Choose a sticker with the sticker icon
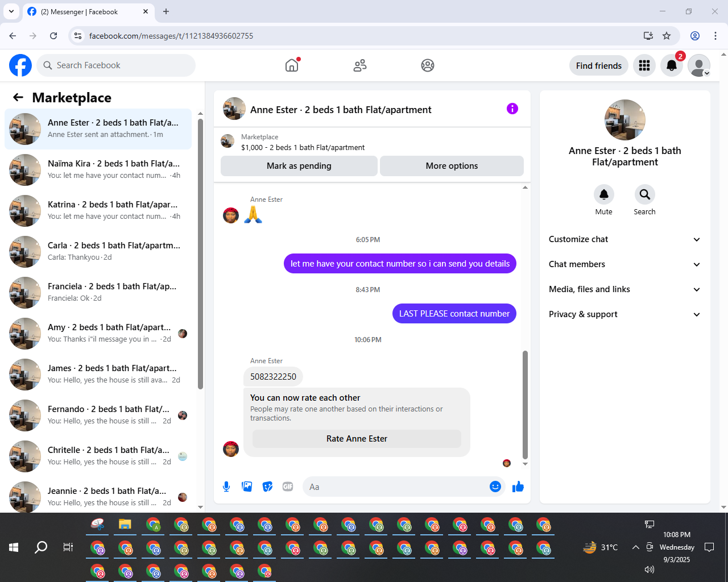The width and height of the screenshot is (728, 582). (x=267, y=487)
